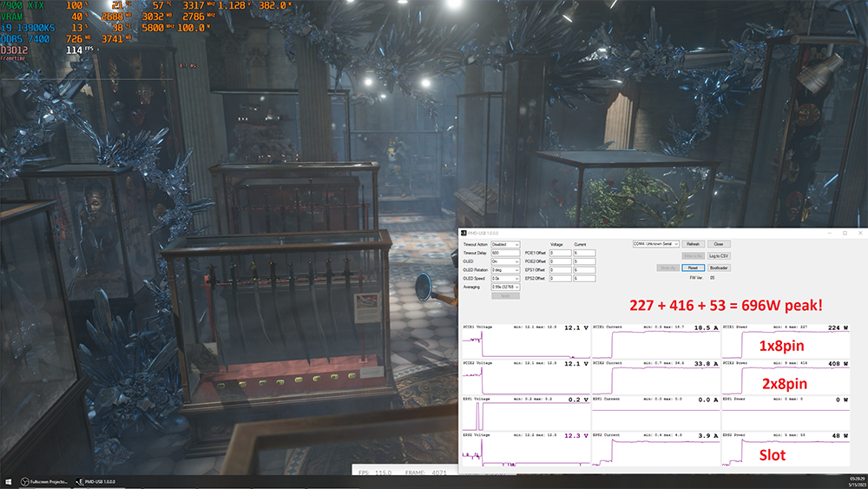Switch to Fullscreen Projector taskbar item
This screenshot has height=489, width=868.
point(44,482)
